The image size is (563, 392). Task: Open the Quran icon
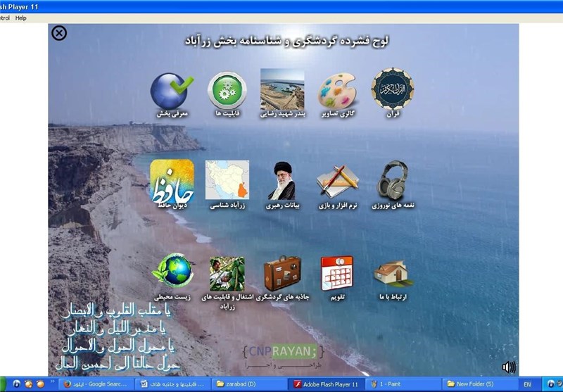pos(392,89)
